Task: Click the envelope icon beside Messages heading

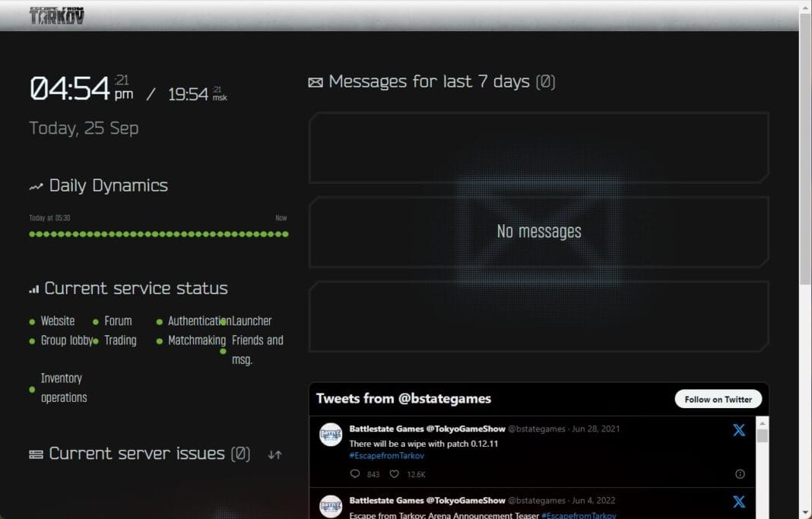Action: (x=315, y=82)
